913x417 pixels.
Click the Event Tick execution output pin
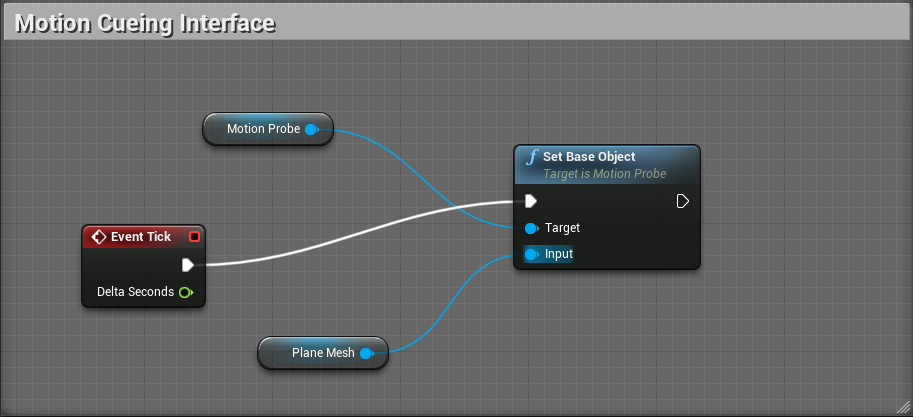187,265
